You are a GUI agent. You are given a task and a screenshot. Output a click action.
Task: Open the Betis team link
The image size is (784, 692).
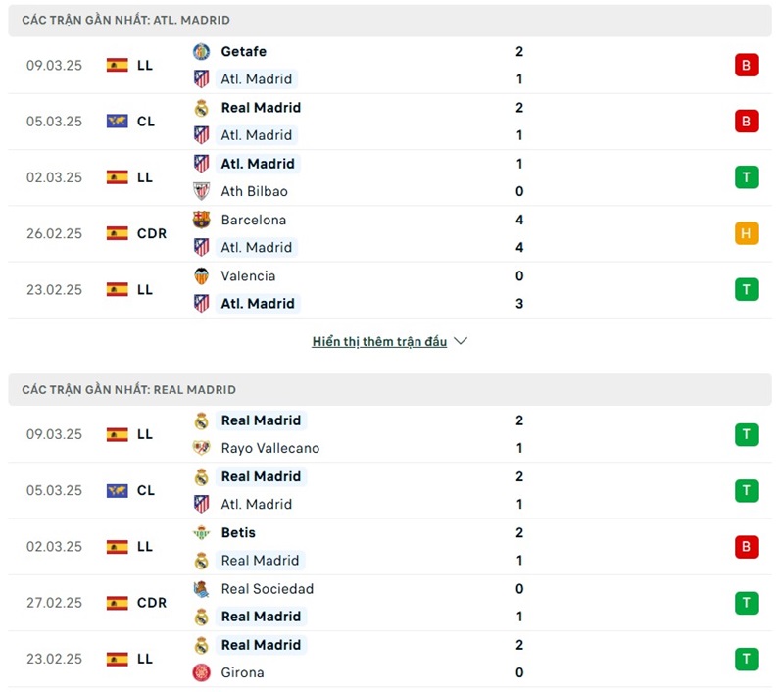(x=238, y=533)
